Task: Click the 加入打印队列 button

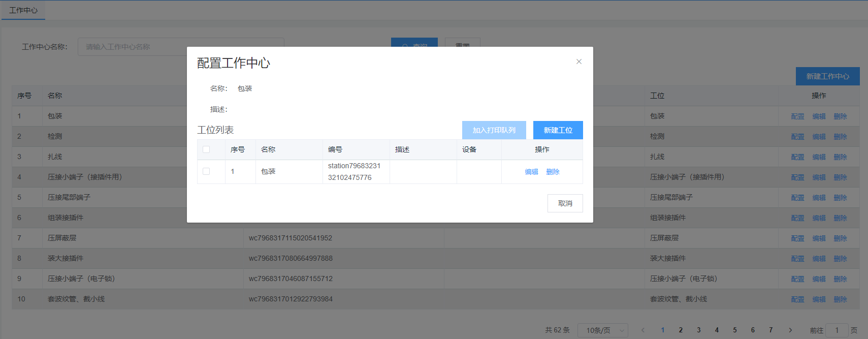Action: pos(494,130)
